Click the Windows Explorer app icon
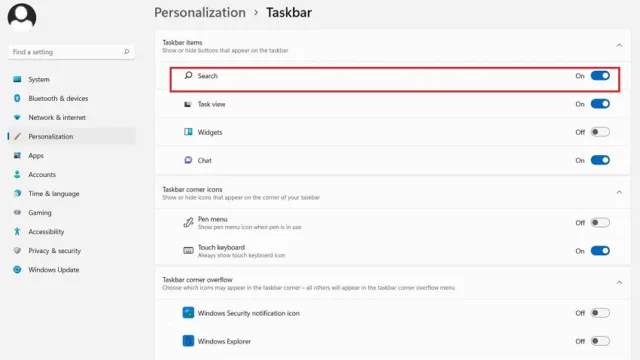The width and height of the screenshot is (640, 360). coord(188,341)
